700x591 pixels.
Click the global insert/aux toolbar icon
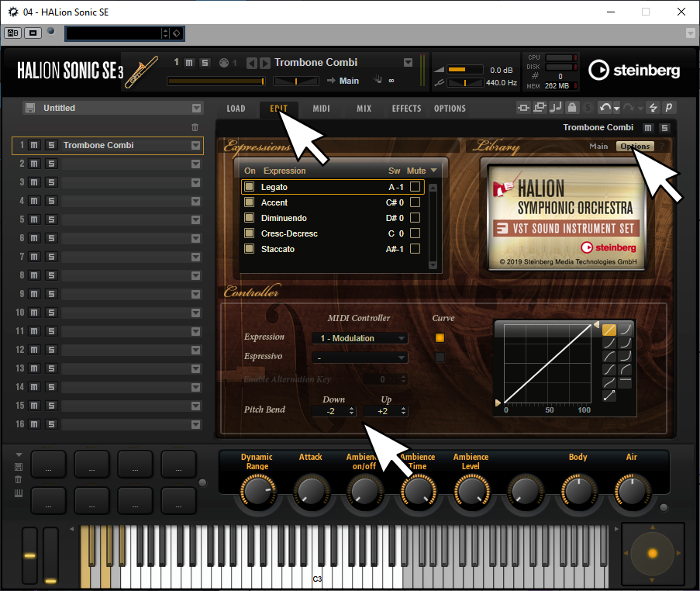pyautogui.click(x=524, y=108)
